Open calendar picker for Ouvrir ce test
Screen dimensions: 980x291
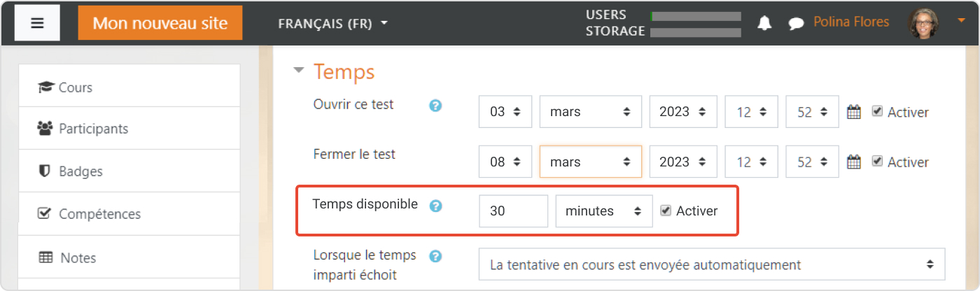[x=853, y=111]
